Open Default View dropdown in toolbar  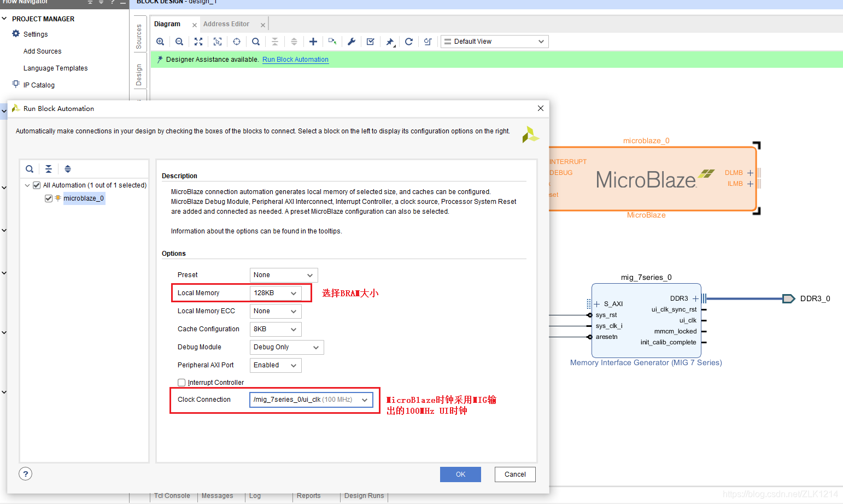[494, 42]
